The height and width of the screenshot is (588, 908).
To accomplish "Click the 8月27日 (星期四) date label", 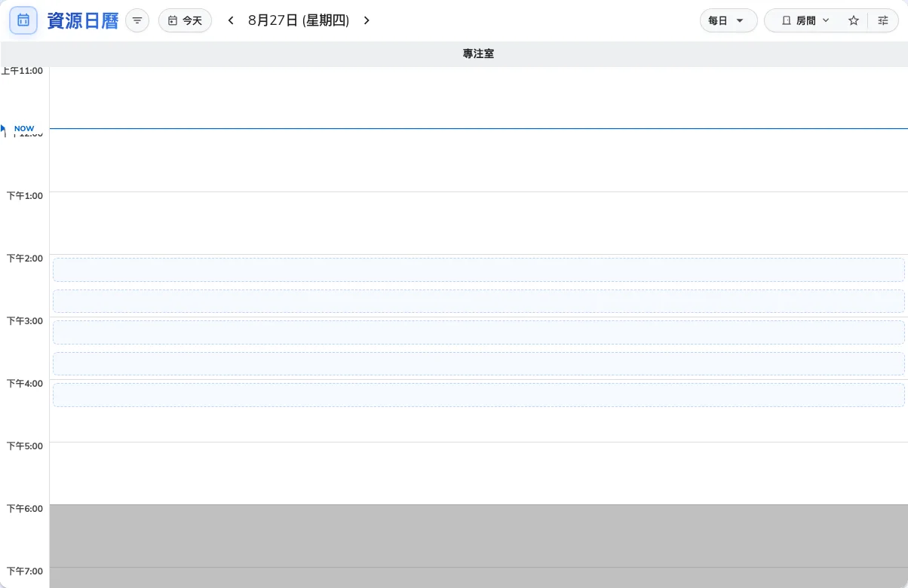I will click(299, 20).
